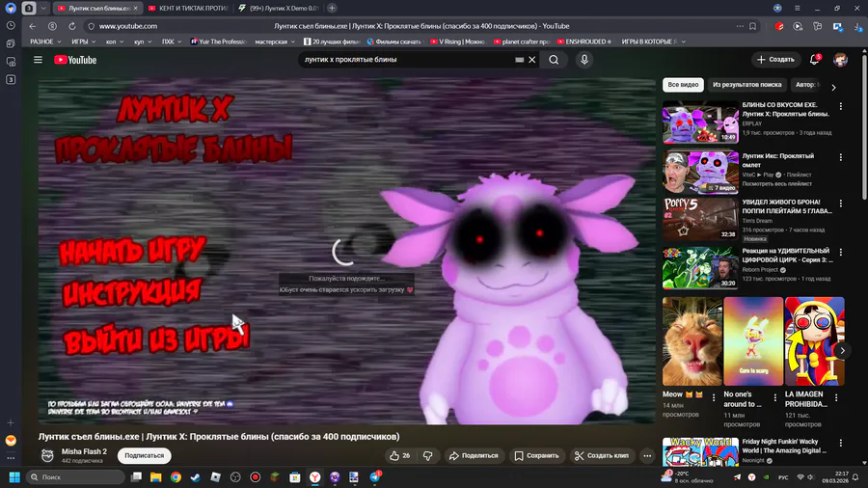Screen dimensions: 868x488
Task: Open the YouTube account avatar menu
Action: coord(840,60)
